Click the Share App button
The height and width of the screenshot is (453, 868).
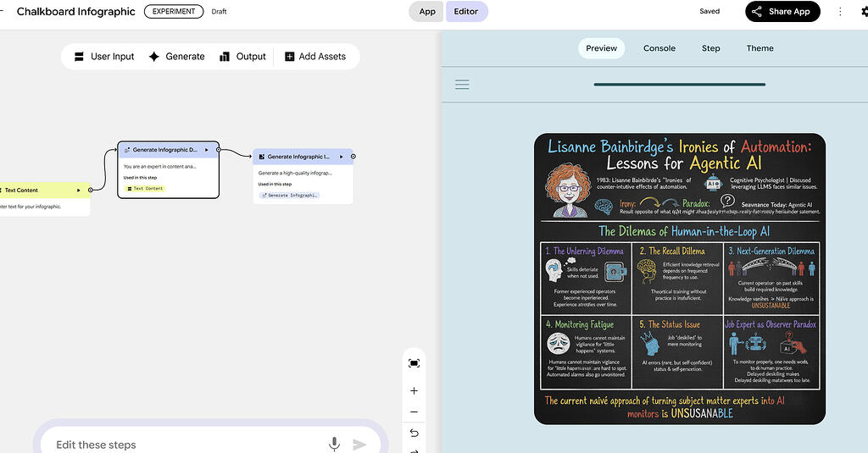point(782,12)
